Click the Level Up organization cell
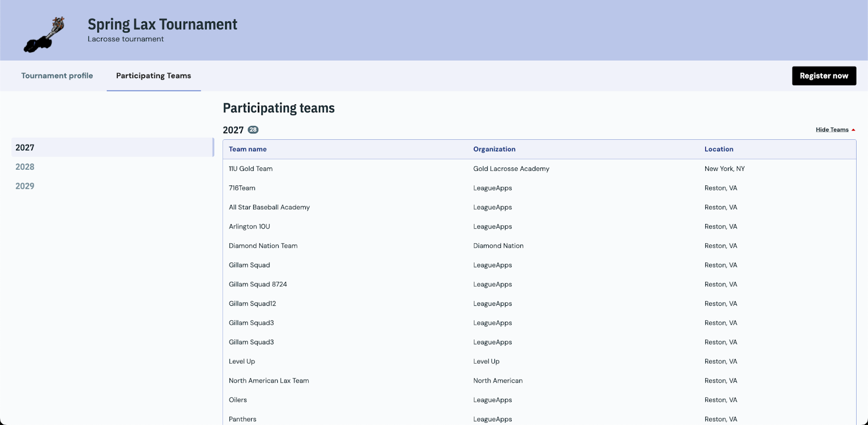 [x=487, y=362]
